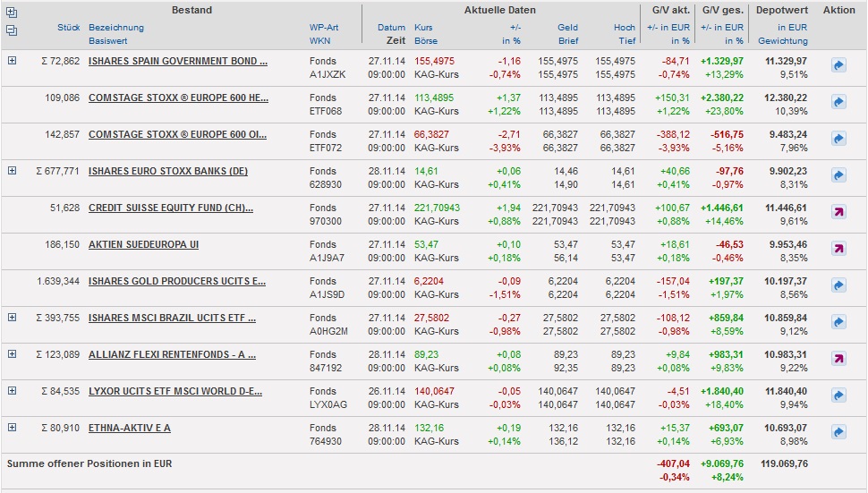
Task: Sort by the Stück column header
Action: click(68, 28)
